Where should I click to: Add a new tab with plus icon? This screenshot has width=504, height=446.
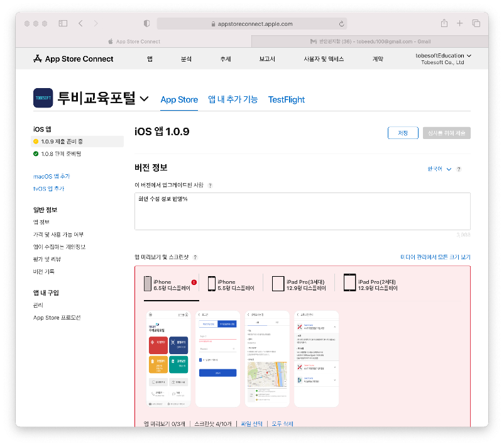click(459, 23)
